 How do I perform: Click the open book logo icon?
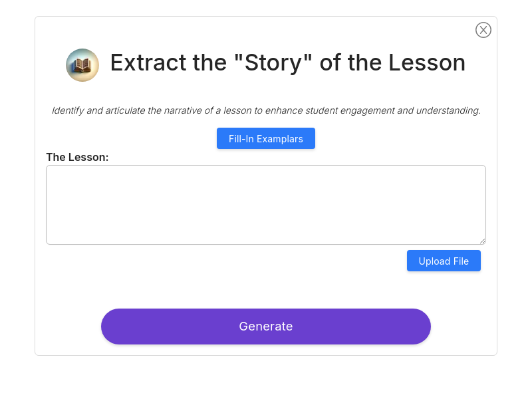pyautogui.click(x=82, y=65)
